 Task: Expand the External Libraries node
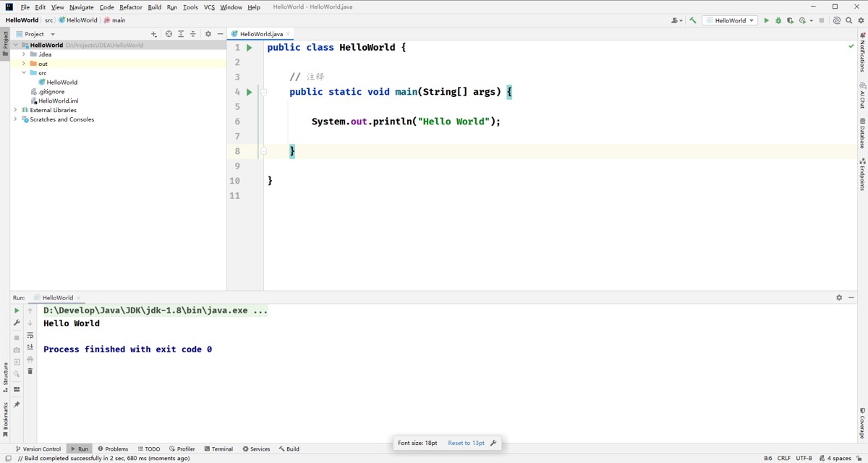[x=15, y=110]
